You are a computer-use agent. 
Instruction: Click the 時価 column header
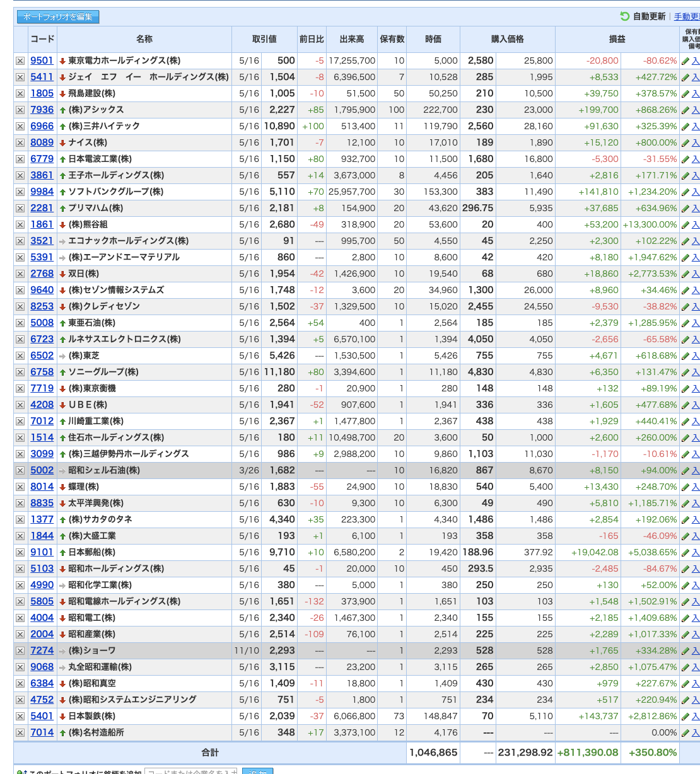tap(433, 39)
